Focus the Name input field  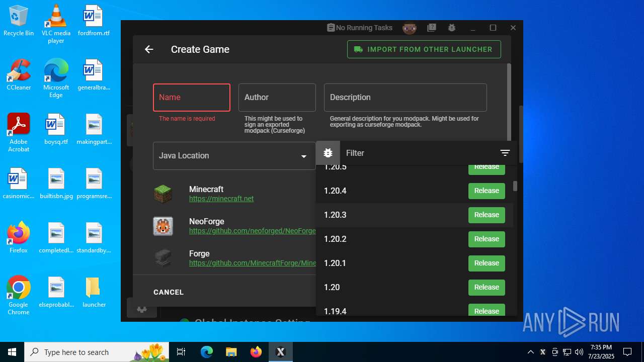192,98
